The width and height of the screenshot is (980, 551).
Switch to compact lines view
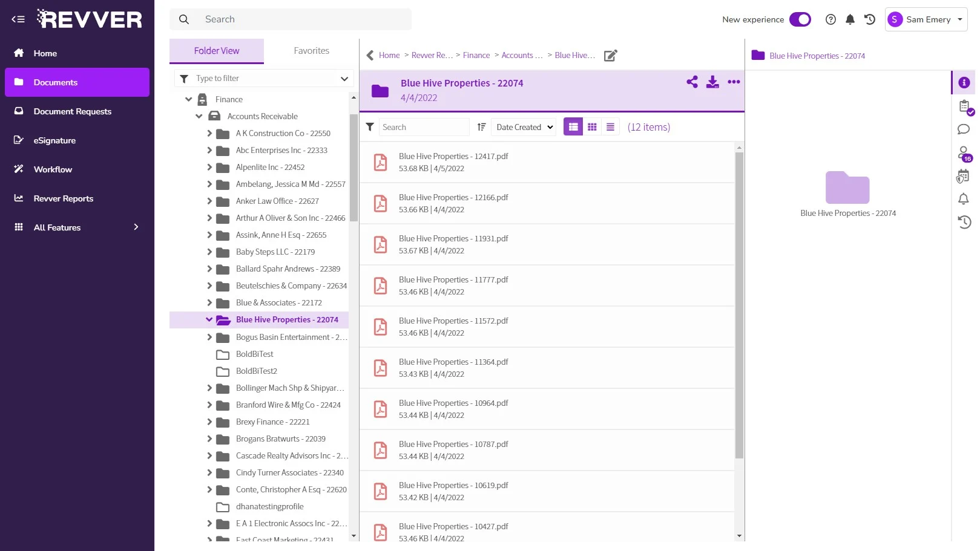click(x=610, y=127)
